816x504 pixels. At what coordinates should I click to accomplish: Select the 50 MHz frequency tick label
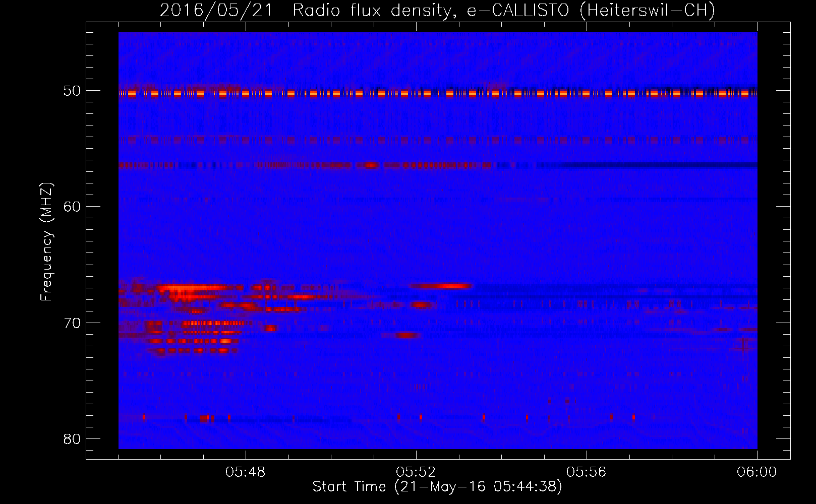click(73, 91)
